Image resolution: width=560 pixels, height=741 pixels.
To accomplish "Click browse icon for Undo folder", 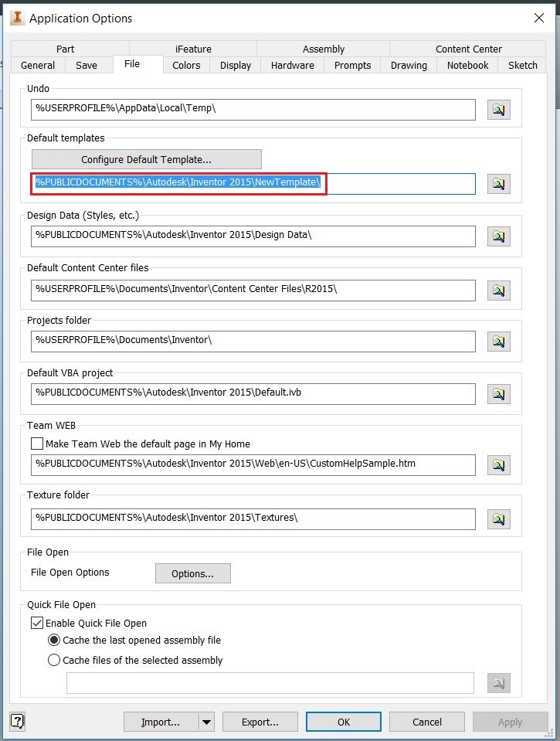I will click(498, 110).
